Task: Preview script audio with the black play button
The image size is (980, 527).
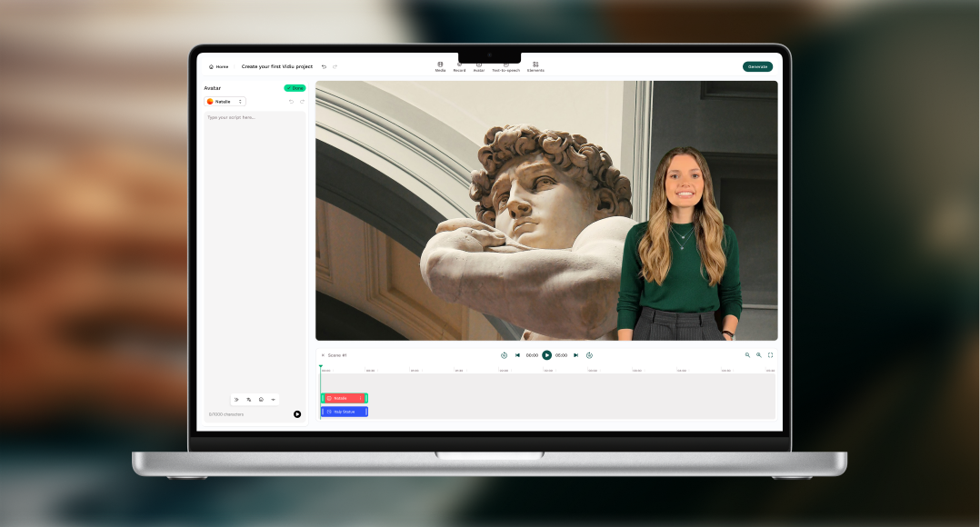Action: pos(297,414)
